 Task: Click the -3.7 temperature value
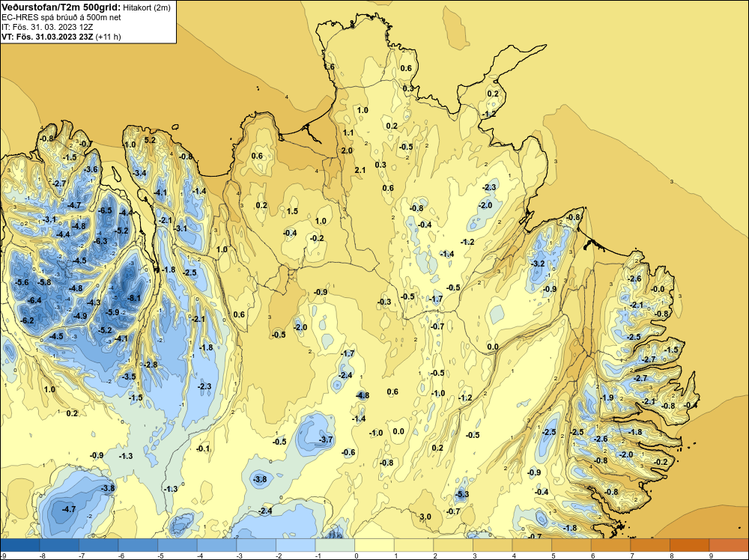(326, 439)
